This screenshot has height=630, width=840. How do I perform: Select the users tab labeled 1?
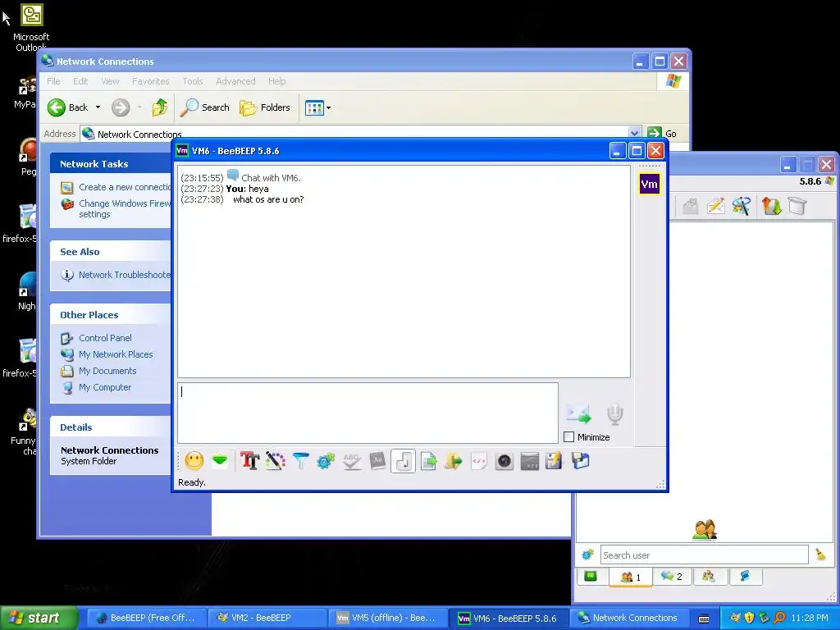[x=631, y=577]
